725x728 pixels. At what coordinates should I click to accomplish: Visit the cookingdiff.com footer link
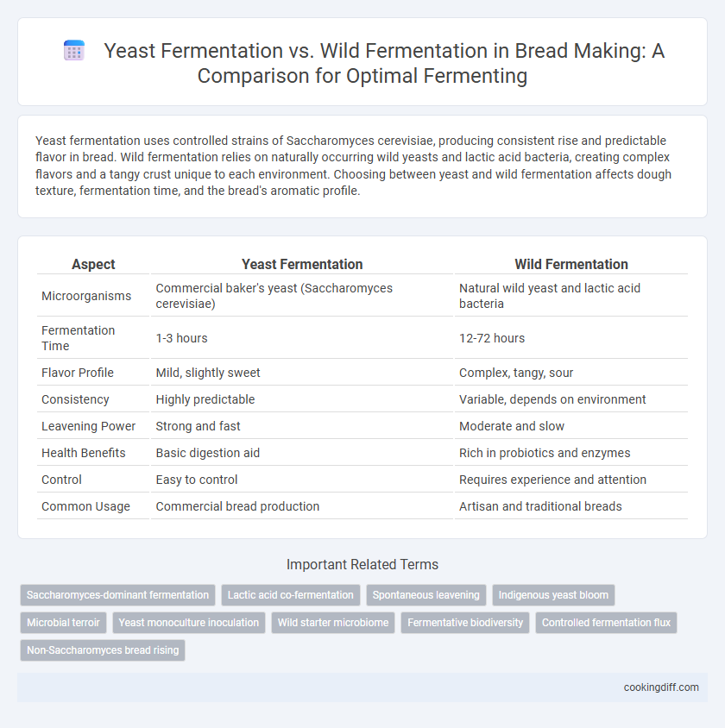click(661, 687)
